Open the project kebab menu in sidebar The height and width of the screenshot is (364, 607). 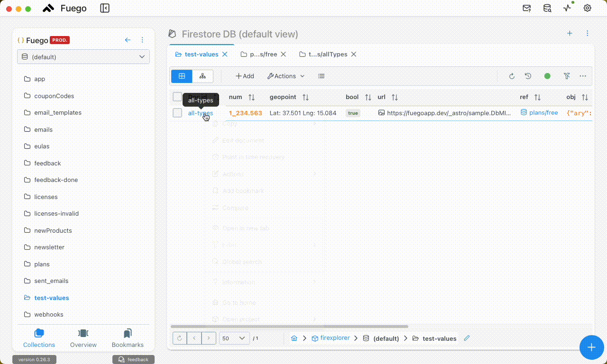(142, 40)
